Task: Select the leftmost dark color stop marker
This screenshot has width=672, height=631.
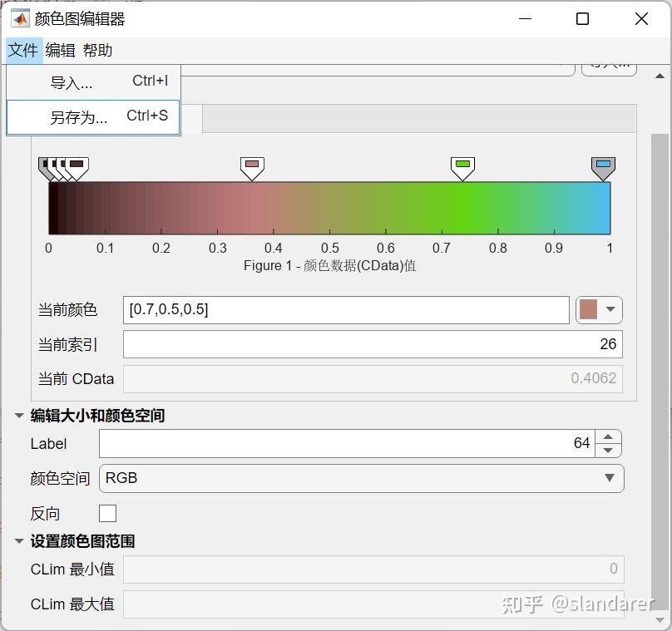Action: (x=43, y=165)
